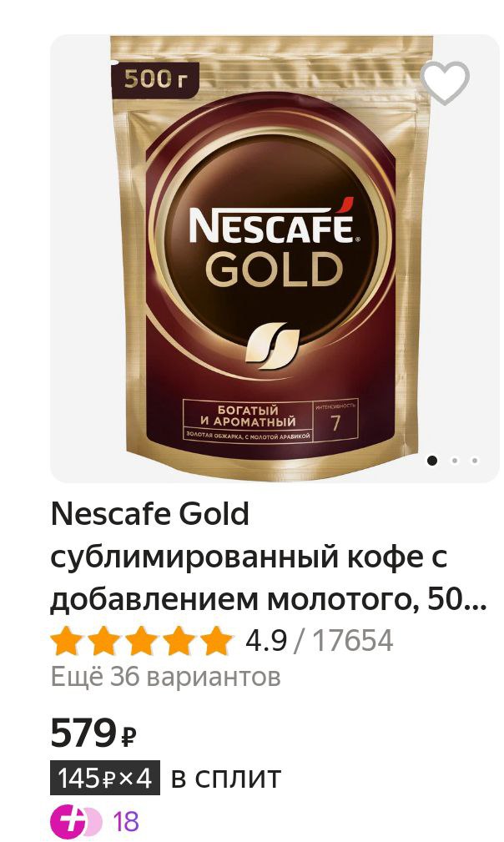Switch to the second image carousel dot
This screenshot has width=504, height=842.
(x=455, y=460)
